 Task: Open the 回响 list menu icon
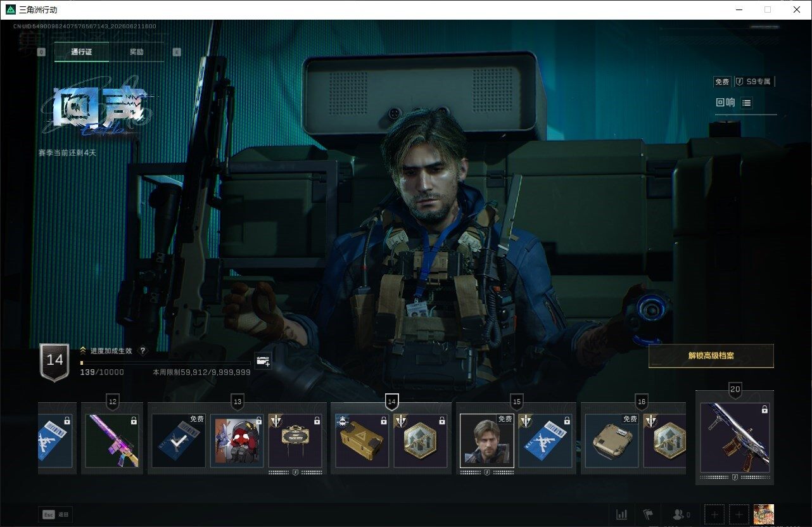coord(746,103)
